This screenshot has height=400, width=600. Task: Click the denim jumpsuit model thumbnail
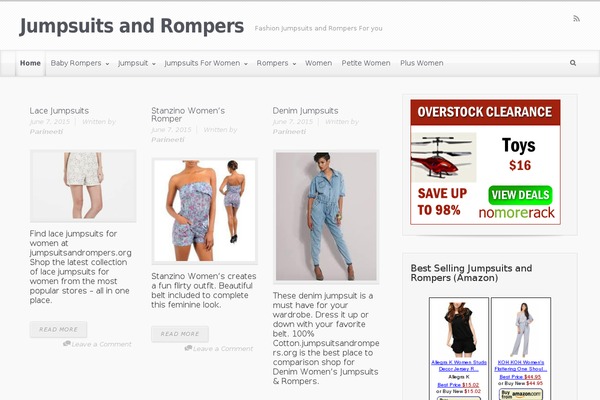(x=326, y=216)
